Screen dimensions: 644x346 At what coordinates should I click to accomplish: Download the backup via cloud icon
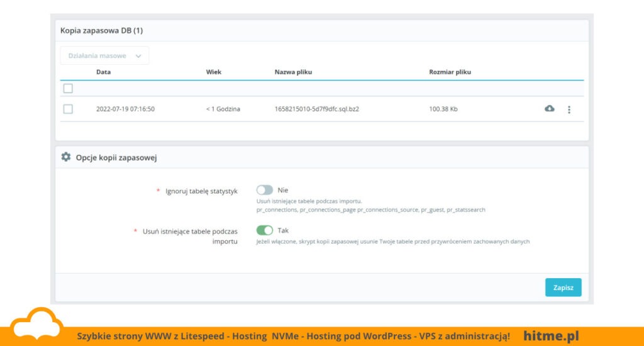(550, 108)
